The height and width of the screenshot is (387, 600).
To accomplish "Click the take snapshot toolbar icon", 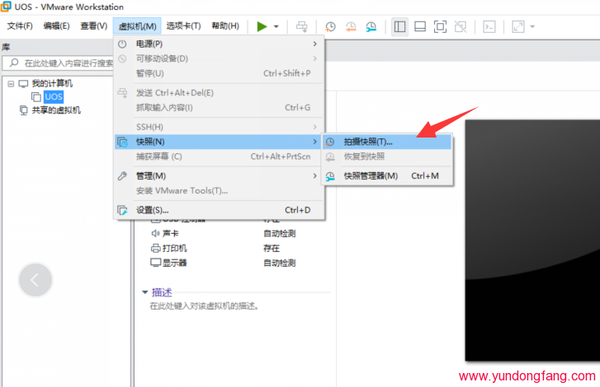I will coord(330,26).
